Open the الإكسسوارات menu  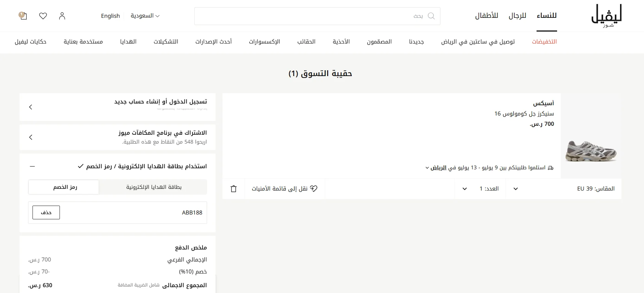pos(265,41)
